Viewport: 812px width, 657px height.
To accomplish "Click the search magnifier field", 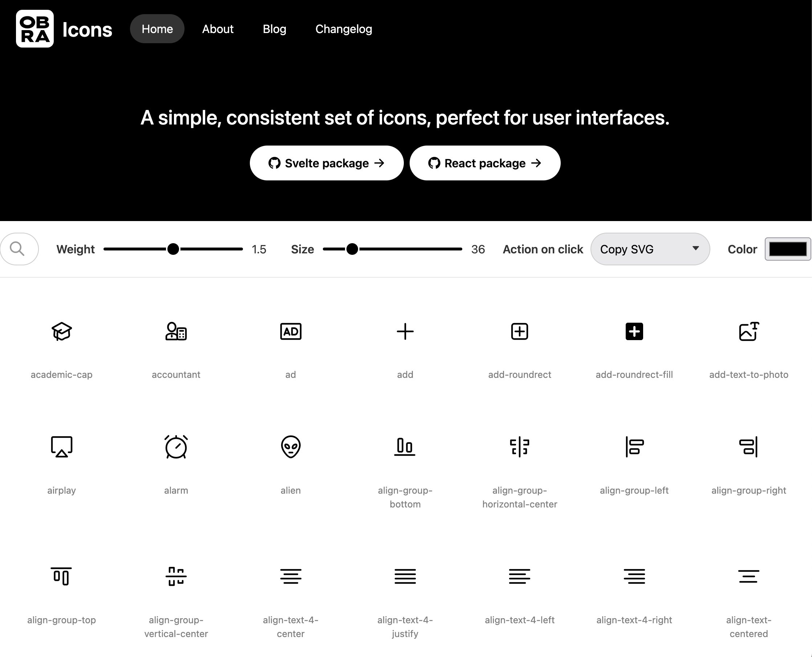I will [x=19, y=249].
